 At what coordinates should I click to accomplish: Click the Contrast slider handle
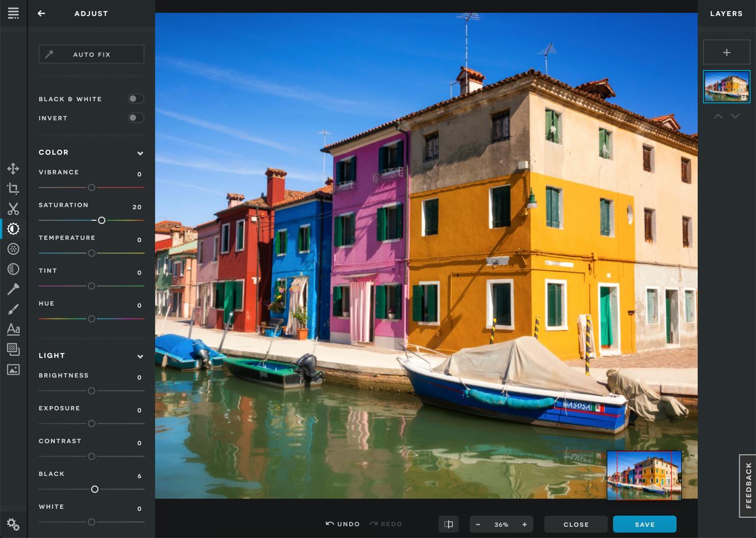click(92, 456)
